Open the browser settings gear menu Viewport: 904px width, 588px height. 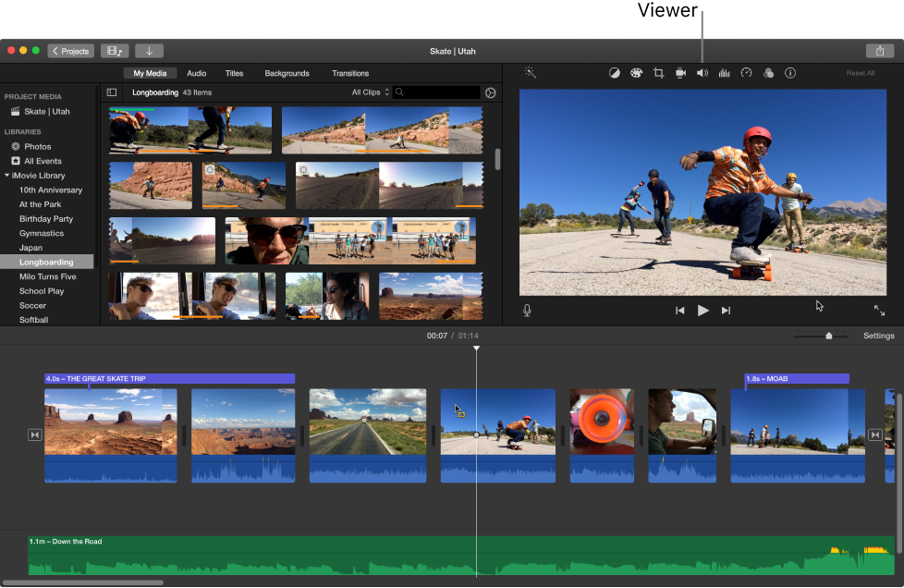pyautogui.click(x=490, y=92)
